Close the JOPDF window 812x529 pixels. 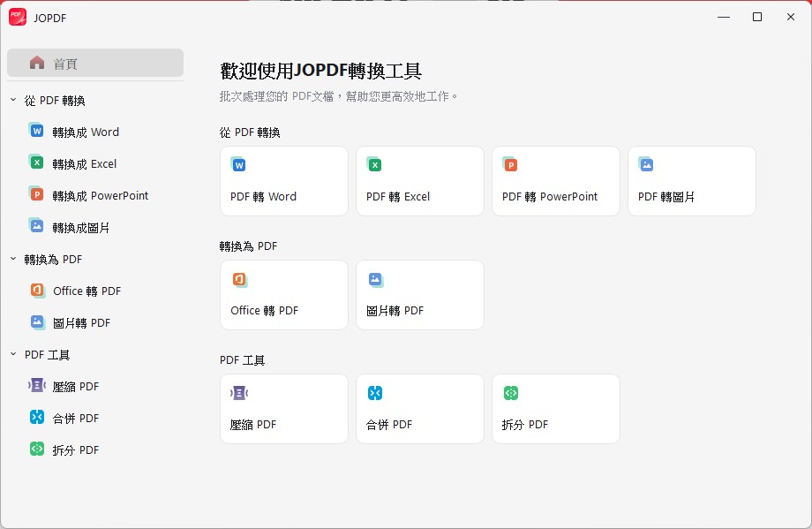(790, 17)
